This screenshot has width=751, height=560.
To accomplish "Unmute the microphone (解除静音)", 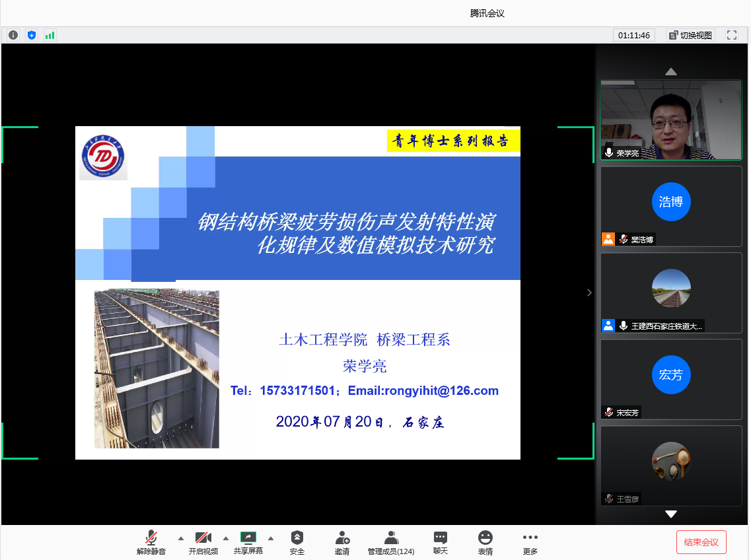I will coord(151,542).
